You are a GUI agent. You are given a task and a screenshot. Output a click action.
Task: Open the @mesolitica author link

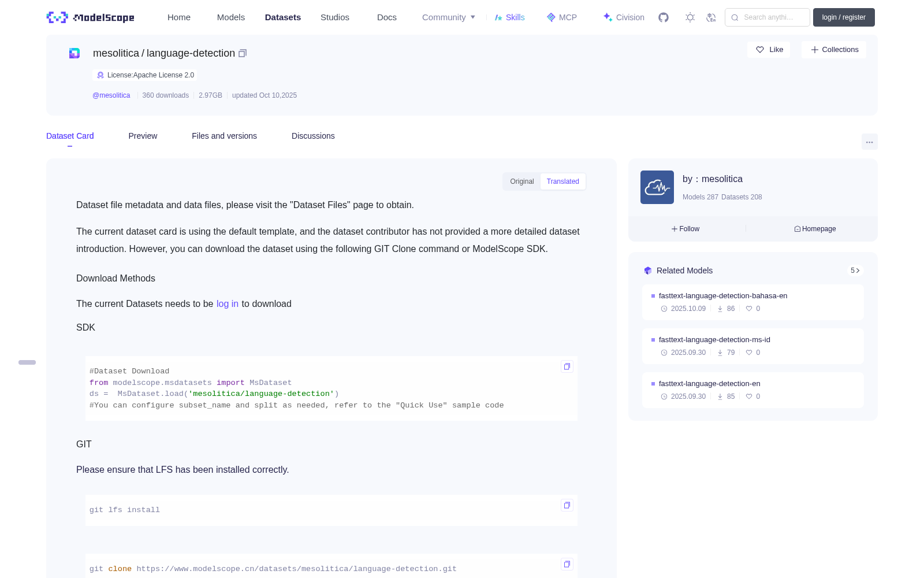pos(111,95)
